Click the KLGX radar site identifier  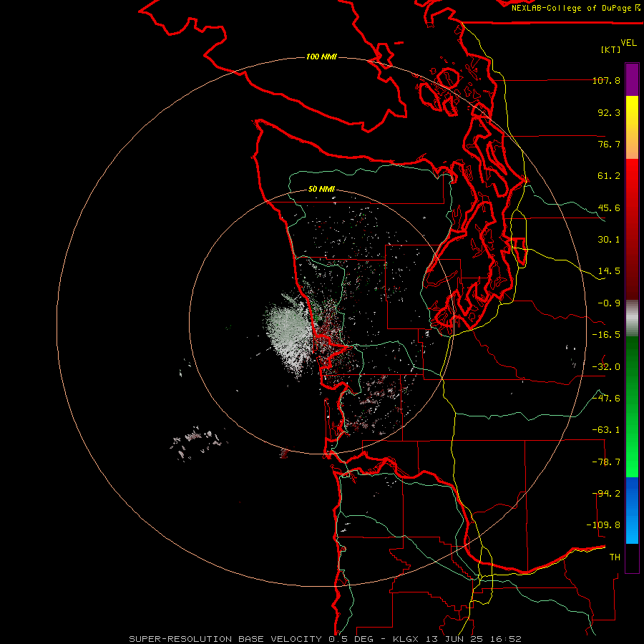[406, 639]
